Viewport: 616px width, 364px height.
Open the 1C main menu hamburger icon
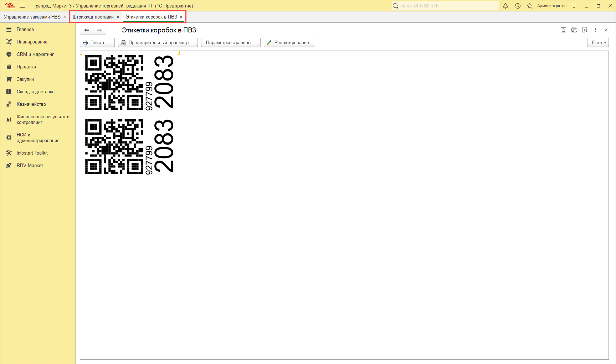(23, 6)
